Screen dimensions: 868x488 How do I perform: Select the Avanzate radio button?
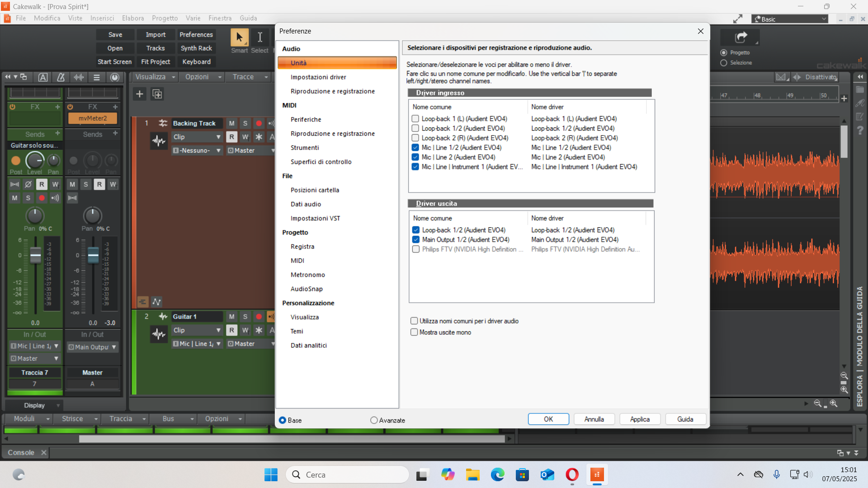point(373,420)
